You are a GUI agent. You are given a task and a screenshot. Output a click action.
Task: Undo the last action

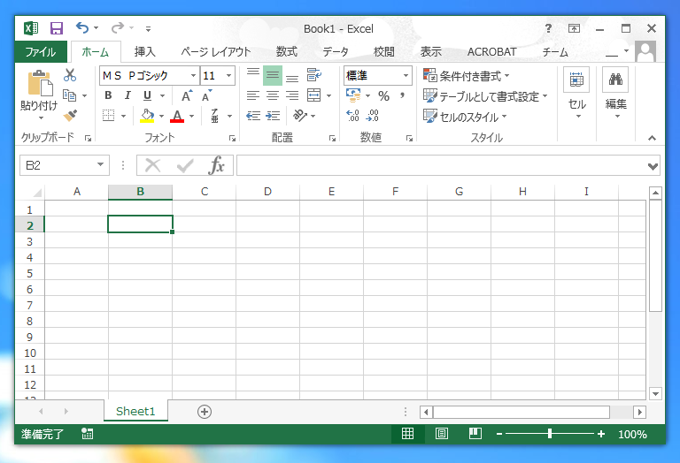point(82,28)
